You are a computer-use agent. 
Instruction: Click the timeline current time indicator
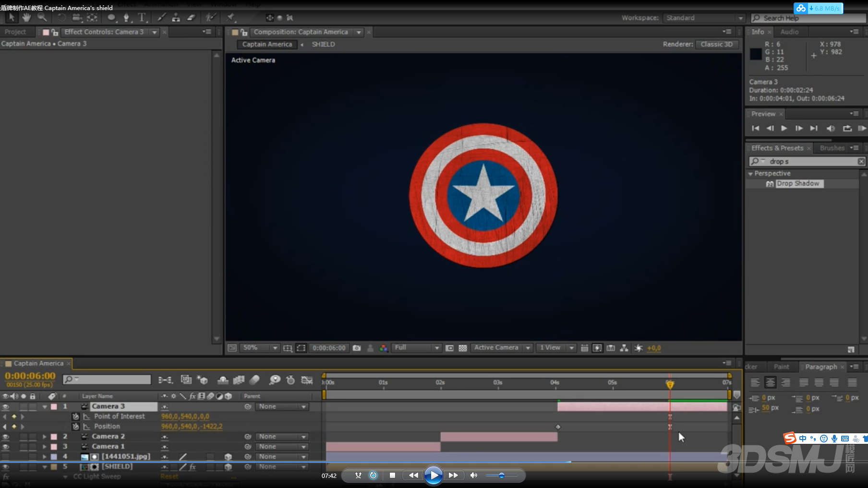coord(670,384)
